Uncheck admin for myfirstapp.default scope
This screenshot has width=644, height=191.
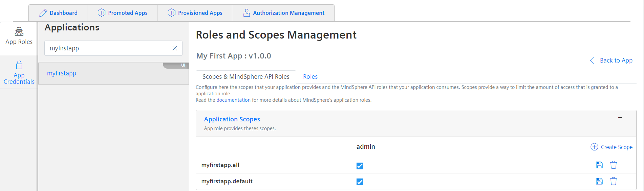[360, 182]
